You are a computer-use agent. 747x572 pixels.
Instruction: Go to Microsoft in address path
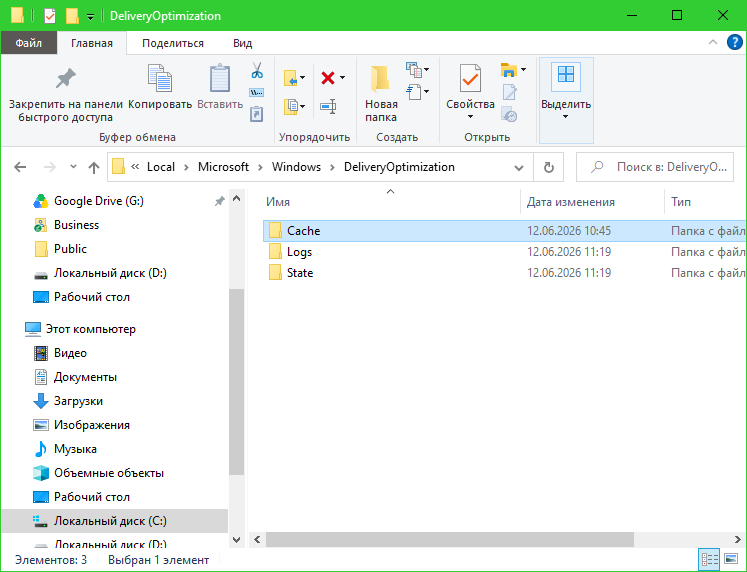click(223, 167)
